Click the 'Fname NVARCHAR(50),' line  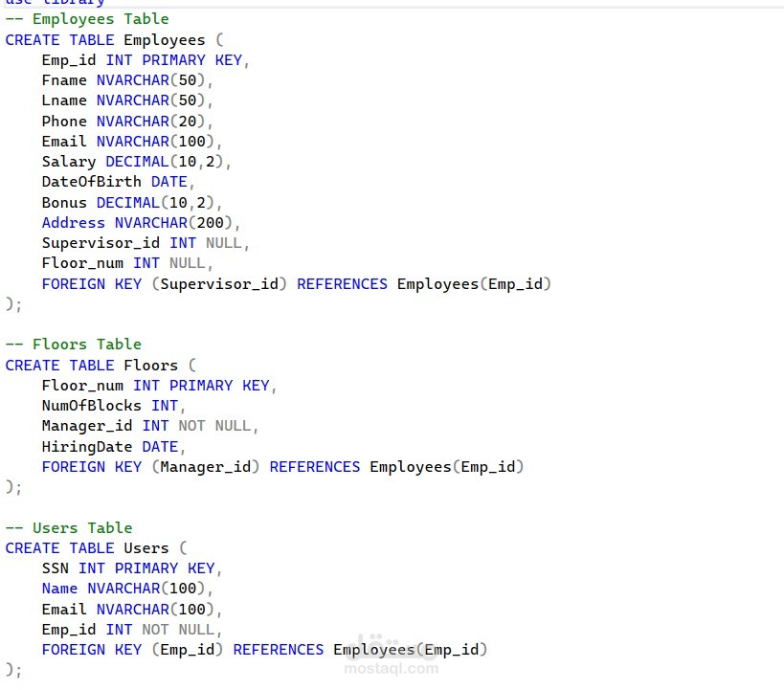point(127,80)
